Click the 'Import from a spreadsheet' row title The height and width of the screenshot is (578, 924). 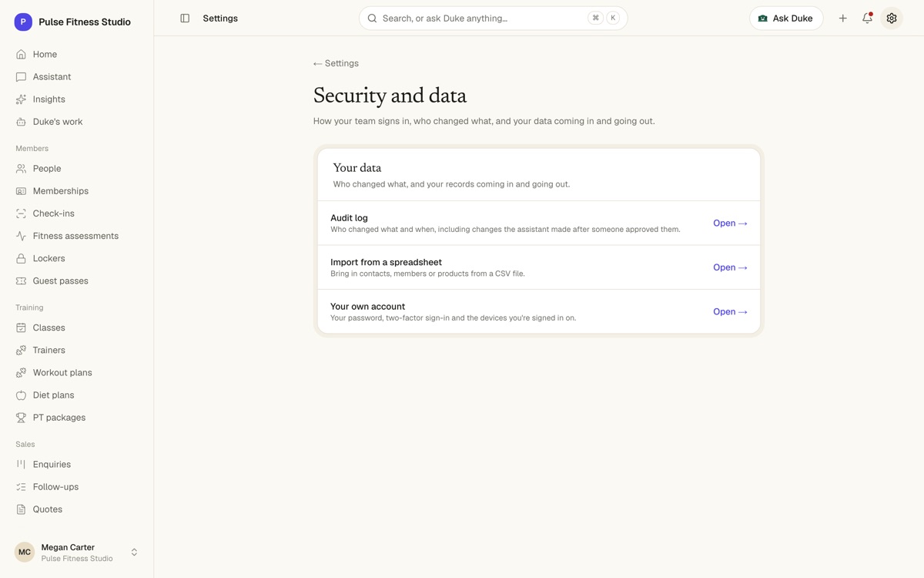(x=386, y=262)
